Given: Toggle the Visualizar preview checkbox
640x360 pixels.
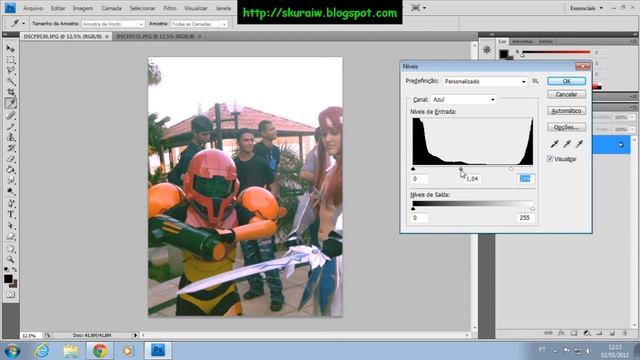Looking at the screenshot, I should click(550, 159).
